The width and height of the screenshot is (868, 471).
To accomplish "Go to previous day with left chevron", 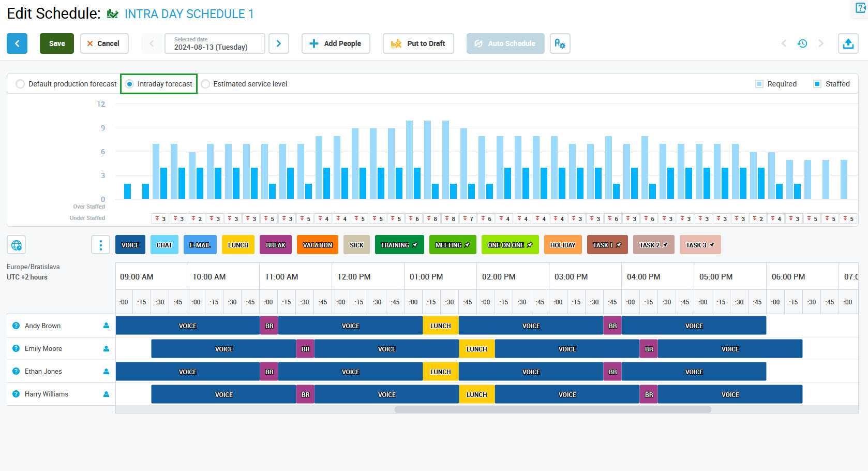I will 152,43.
